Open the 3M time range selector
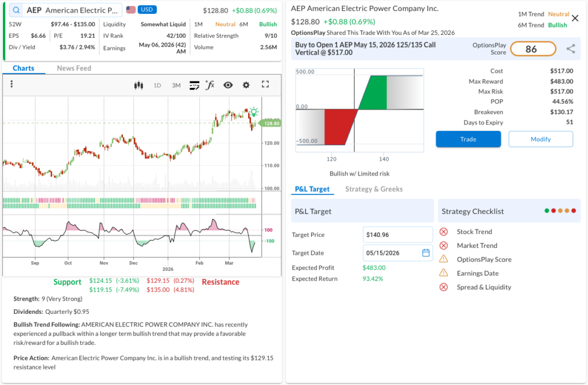The width and height of the screenshot is (588, 385). (176, 85)
